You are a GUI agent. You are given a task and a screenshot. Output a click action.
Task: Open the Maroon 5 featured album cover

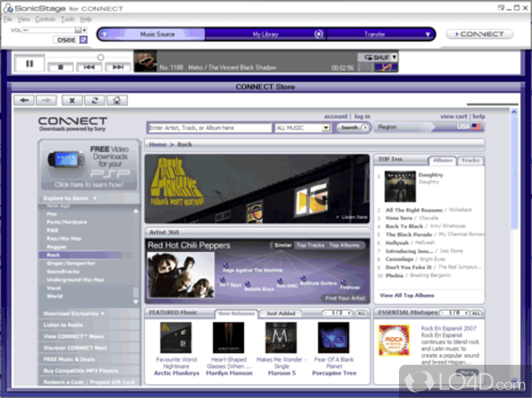(x=281, y=338)
